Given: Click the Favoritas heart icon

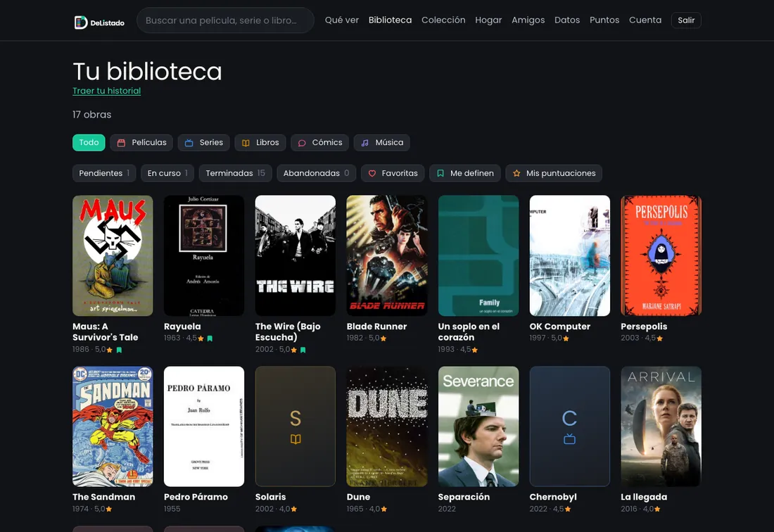Looking at the screenshot, I should pyautogui.click(x=372, y=173).
